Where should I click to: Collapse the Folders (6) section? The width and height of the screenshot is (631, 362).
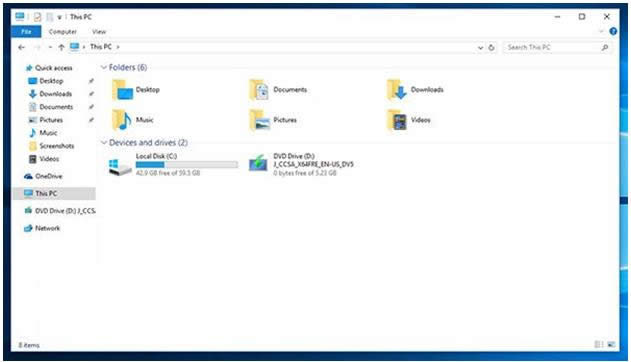click(x=104, y=67)
